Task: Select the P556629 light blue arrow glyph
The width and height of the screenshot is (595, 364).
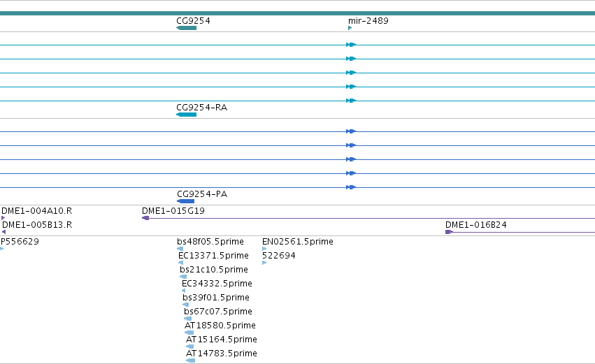Action: coord(2,249)
